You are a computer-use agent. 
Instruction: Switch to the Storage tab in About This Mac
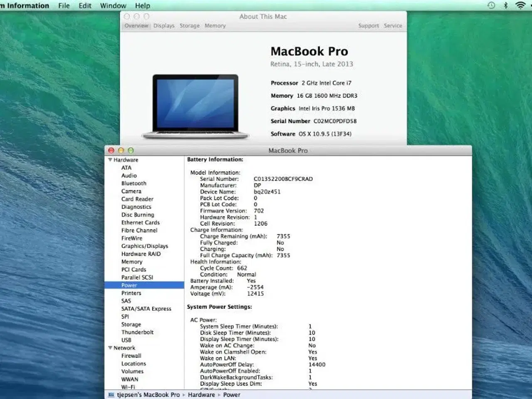190,26
